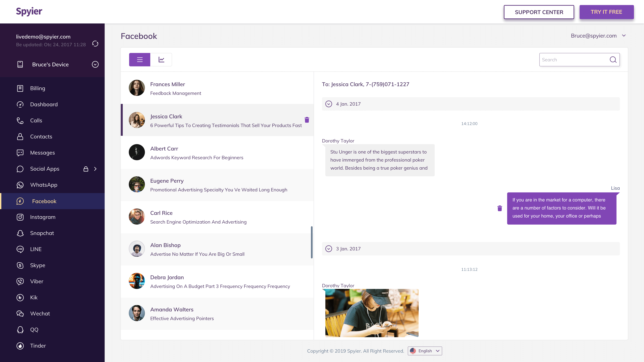Screen dimensions: 644x362
Task: Click the Facebook messenger icon in sidebar
Action: (x=20, y=201)
